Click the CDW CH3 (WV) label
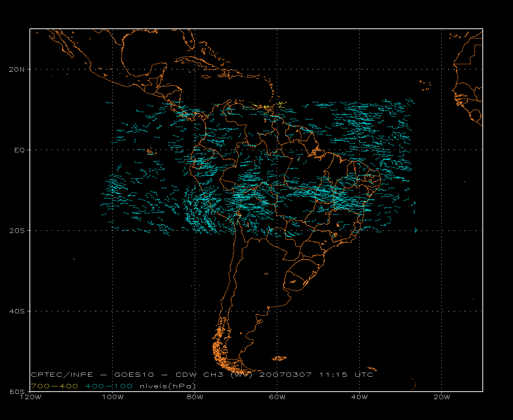The image size is (513, 420). 214,374
